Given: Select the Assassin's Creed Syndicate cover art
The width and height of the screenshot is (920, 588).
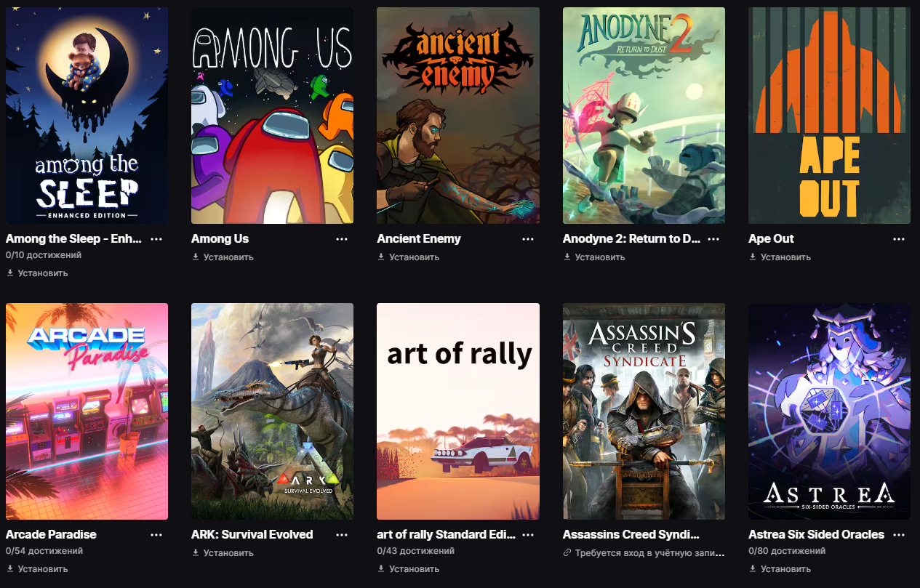Looking at the screenshot, I should [644, 411].
